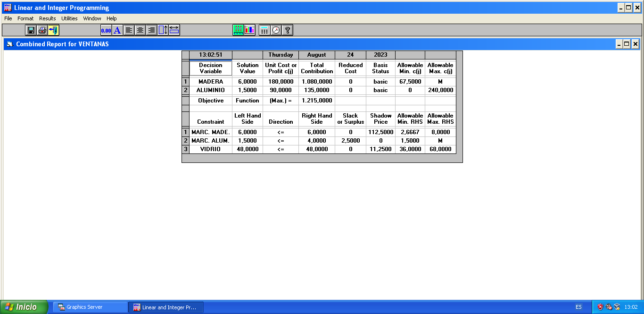Select the MADERA solution value cell

(x=247, y=81)
